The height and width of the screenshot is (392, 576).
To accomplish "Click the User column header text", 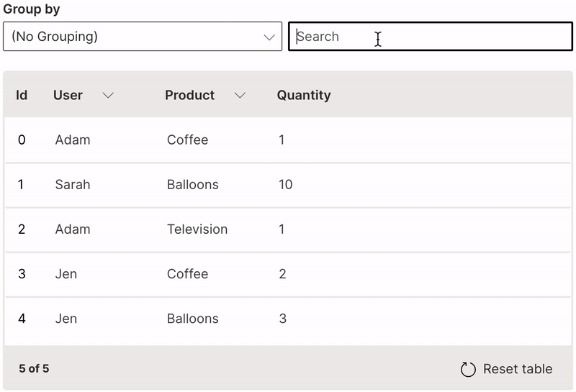I will (68, 96).
